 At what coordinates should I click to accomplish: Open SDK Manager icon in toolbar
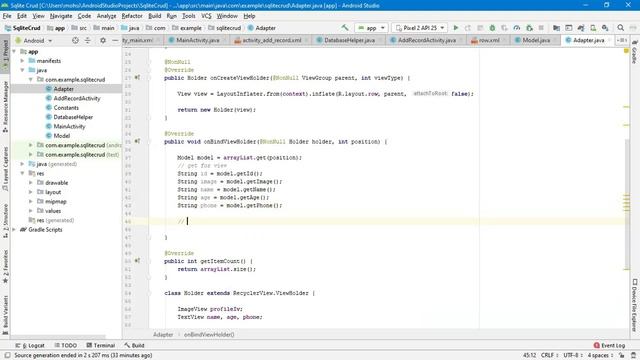click(605, 28)
